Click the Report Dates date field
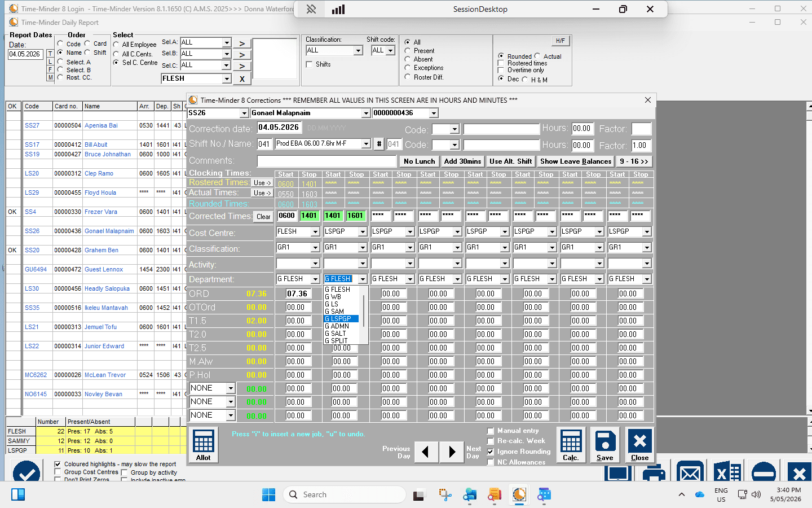Screen dimensions: 812x508 pyautogui.click(x=25, y=55)
